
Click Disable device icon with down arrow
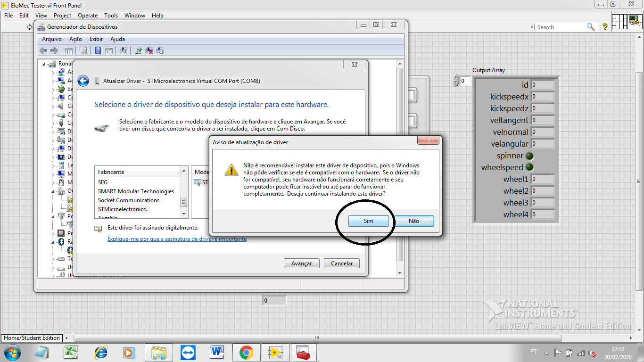pos(160,51)
